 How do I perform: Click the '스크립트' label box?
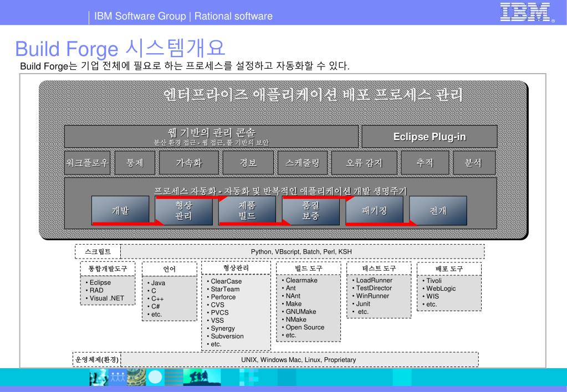(98, 252)
